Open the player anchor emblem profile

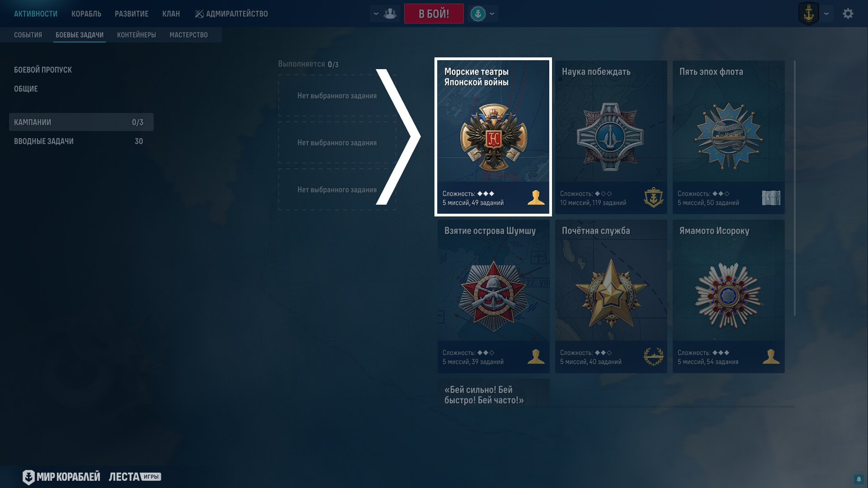[809, 14]
